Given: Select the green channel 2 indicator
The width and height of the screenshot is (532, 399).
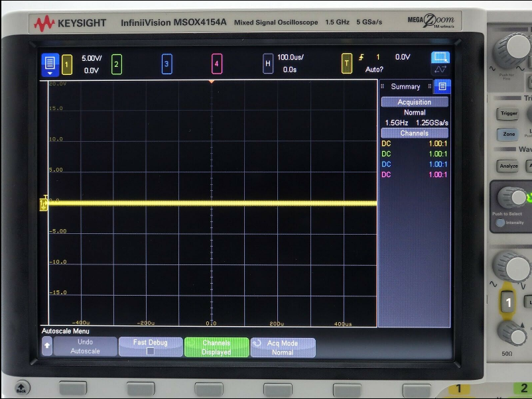Looking at the screenshot, I should [116, 64].
